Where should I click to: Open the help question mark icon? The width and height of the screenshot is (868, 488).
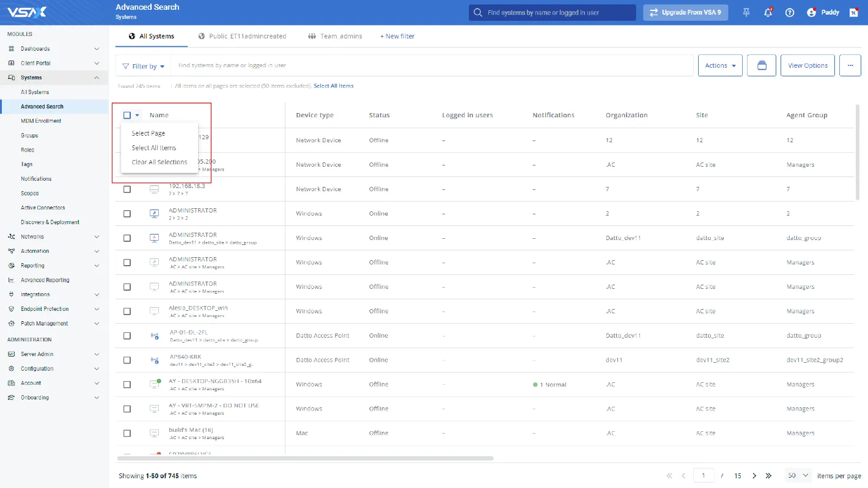tap(790, 12)
